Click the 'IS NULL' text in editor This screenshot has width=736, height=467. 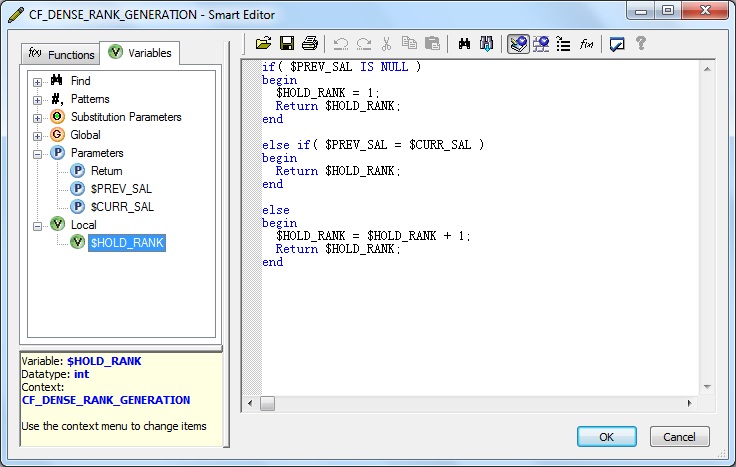coord(384,67)
